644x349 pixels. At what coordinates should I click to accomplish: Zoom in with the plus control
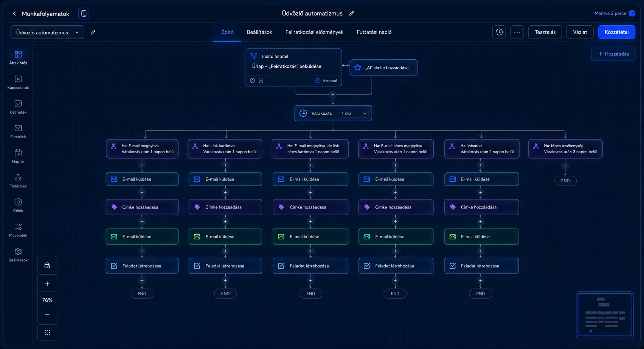[x=47, y=284]
